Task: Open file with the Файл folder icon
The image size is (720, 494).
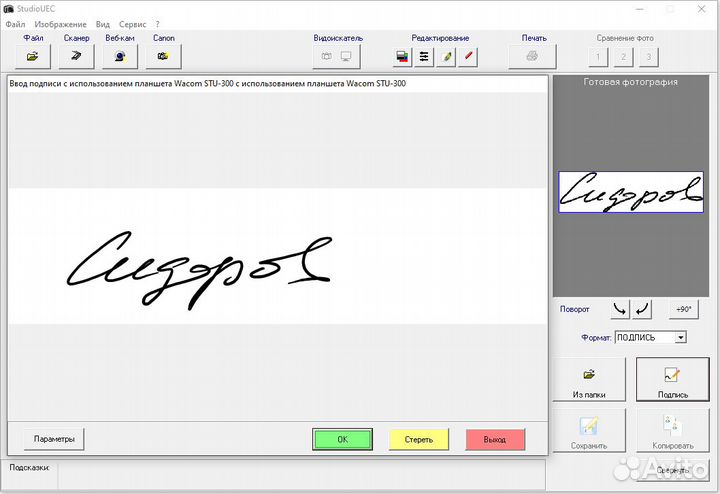Action: [x=33, y=56]
